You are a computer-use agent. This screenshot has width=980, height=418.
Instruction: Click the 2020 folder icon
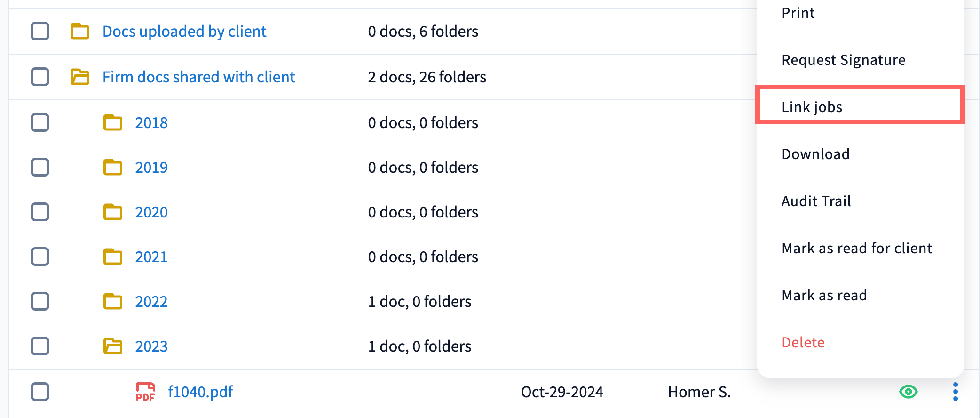tap(113, 212)
